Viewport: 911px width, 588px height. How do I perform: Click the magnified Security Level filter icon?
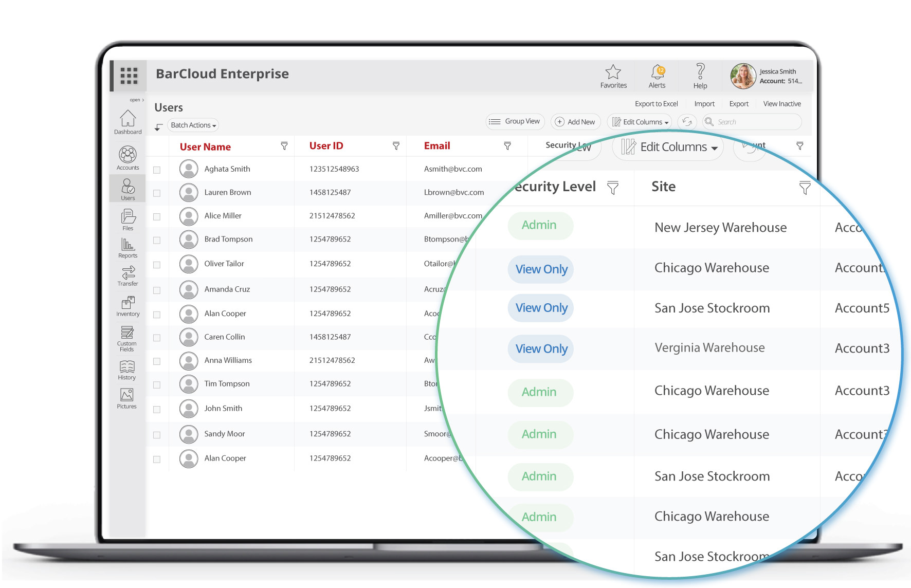tap(612, 188)
